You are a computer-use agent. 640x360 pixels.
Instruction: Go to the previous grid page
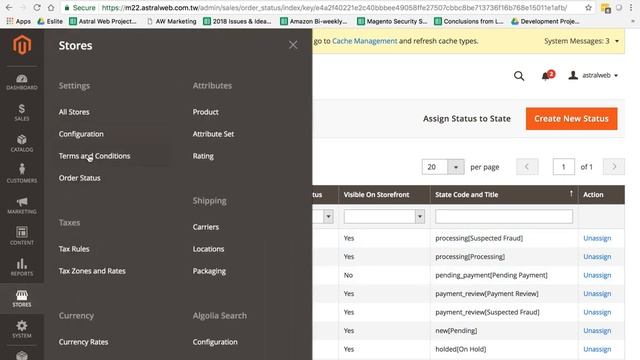click(x=527, y=167)
